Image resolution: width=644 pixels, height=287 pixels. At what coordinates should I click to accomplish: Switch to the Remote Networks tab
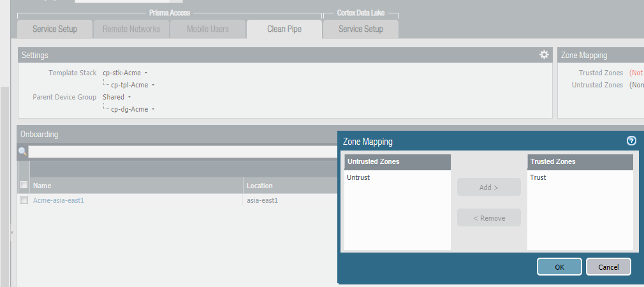131,29
